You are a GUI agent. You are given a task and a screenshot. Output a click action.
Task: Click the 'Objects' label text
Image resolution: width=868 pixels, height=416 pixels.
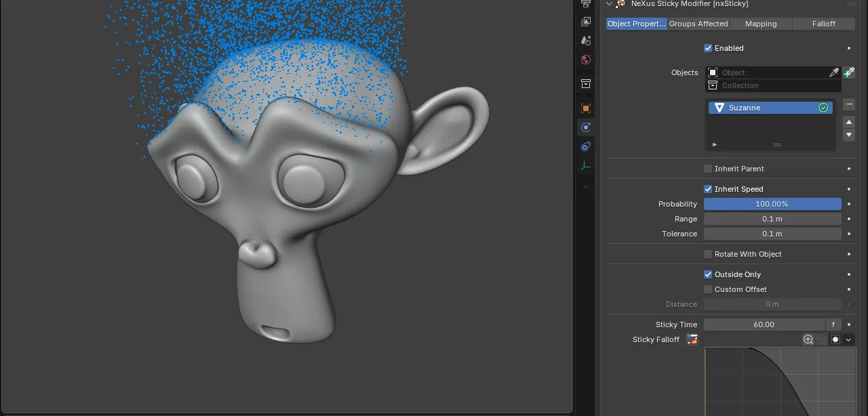[x=684, y=72]
